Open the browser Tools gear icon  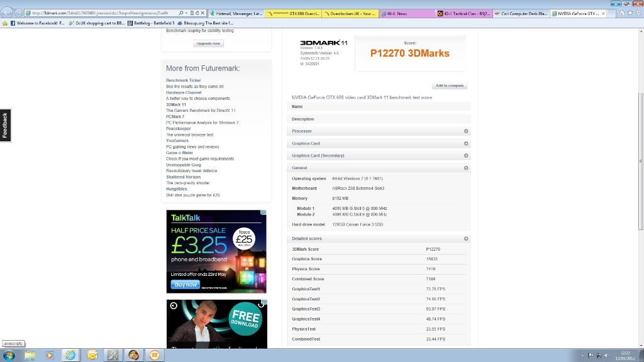coord(638,13)
